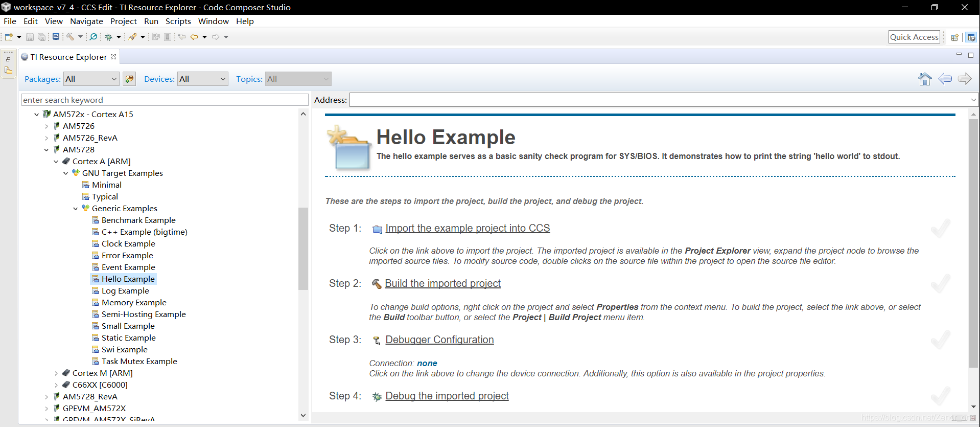Click the content pane vertical scrollbar thumb
This screenshot has width=980, height=427.
click(973, 243)
